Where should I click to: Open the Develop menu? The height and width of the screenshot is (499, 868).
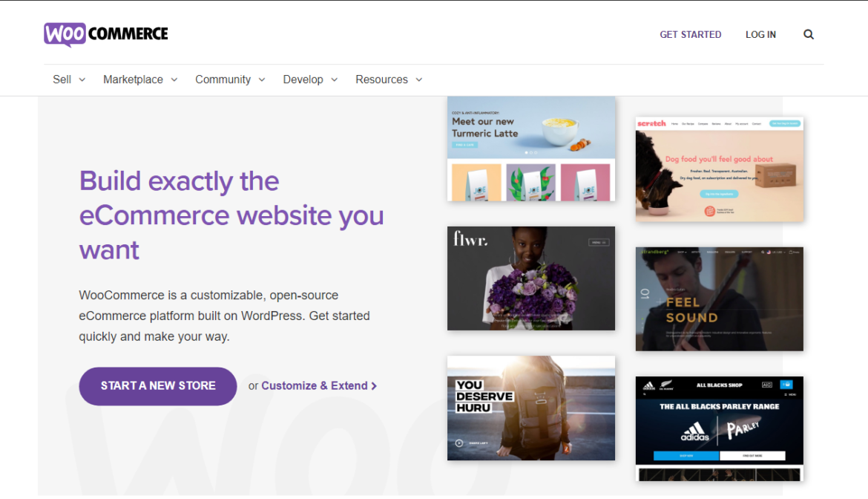(310, 79)
